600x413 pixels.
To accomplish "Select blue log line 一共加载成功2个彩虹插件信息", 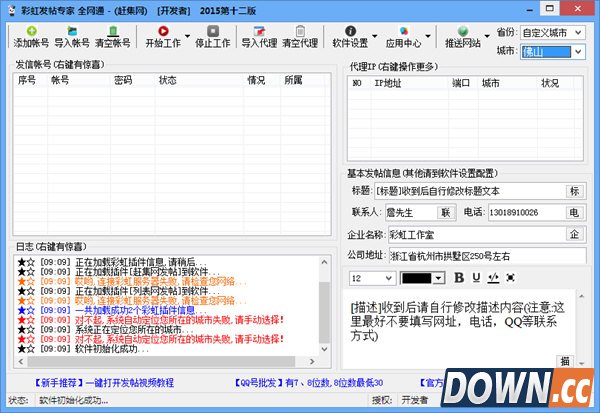I will 111,310.
